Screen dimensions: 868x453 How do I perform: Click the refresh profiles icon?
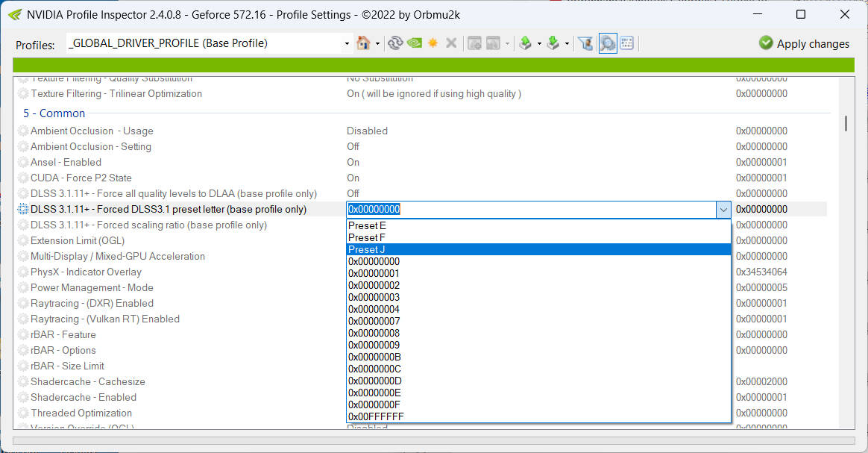395,43
